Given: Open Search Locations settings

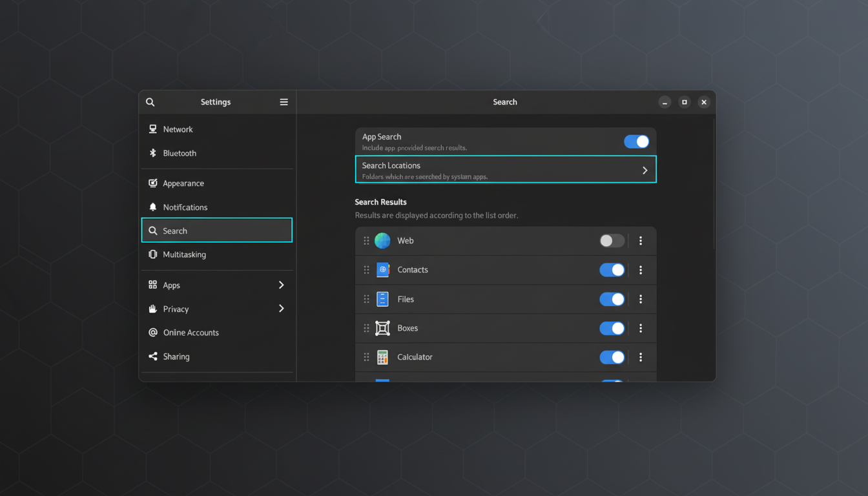Looking at the screenshot, I should (x=505, y=170).
